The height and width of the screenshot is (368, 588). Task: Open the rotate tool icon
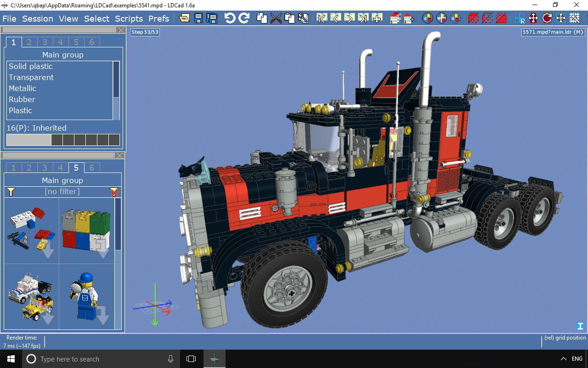pos(547,18)
